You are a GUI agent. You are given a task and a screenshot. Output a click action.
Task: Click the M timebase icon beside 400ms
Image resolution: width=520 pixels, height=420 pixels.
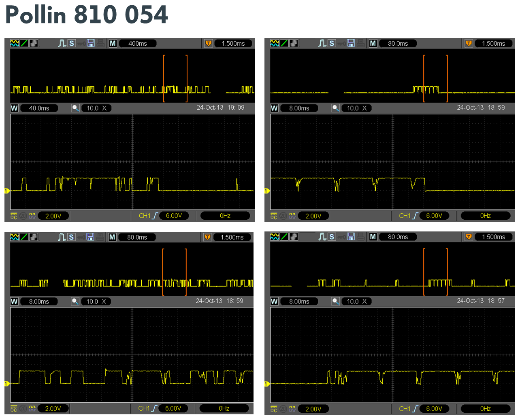[x=113, y=43]
